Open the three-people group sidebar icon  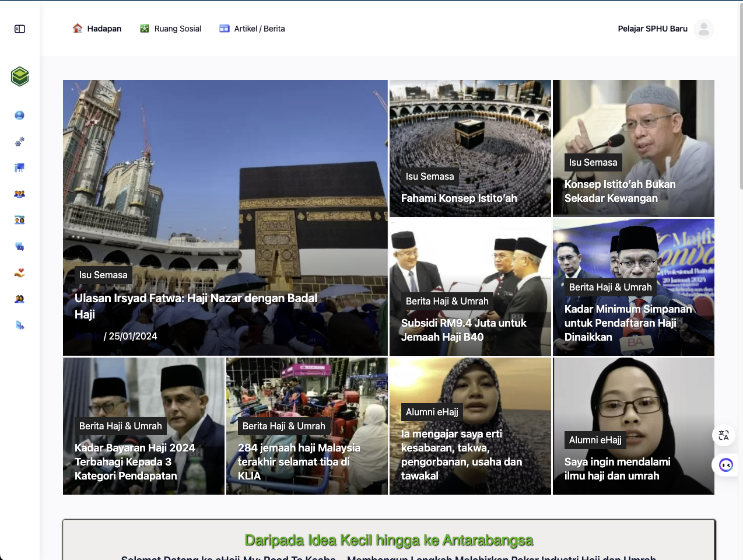point(19,194)
